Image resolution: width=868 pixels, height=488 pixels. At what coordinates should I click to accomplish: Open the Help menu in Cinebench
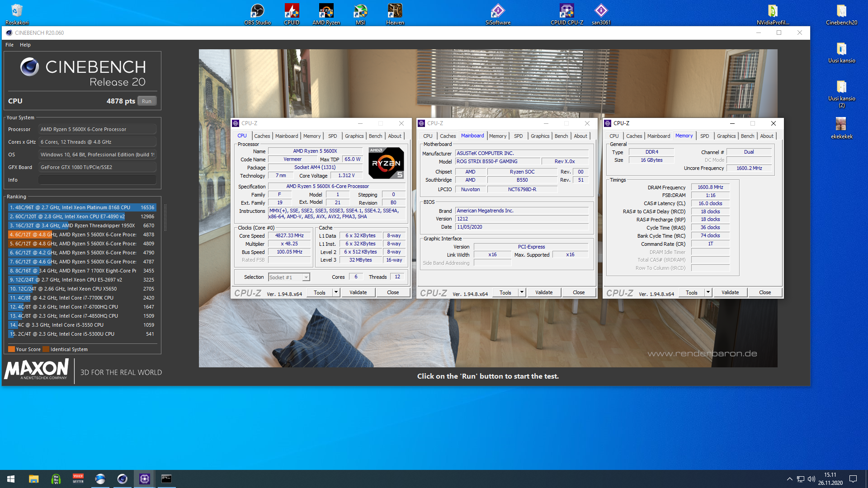point(25,45)
